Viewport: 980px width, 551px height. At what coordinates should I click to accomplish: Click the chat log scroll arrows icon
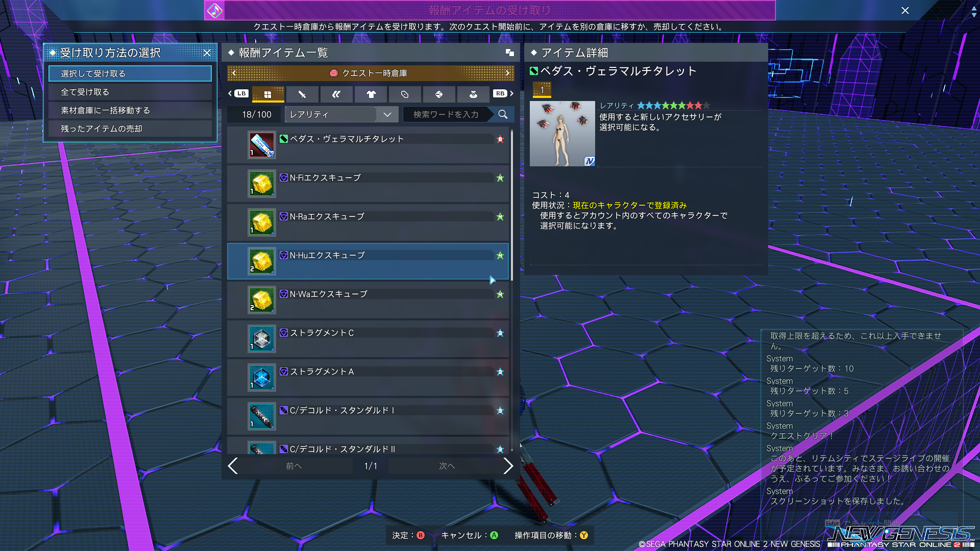pos(974,12)
